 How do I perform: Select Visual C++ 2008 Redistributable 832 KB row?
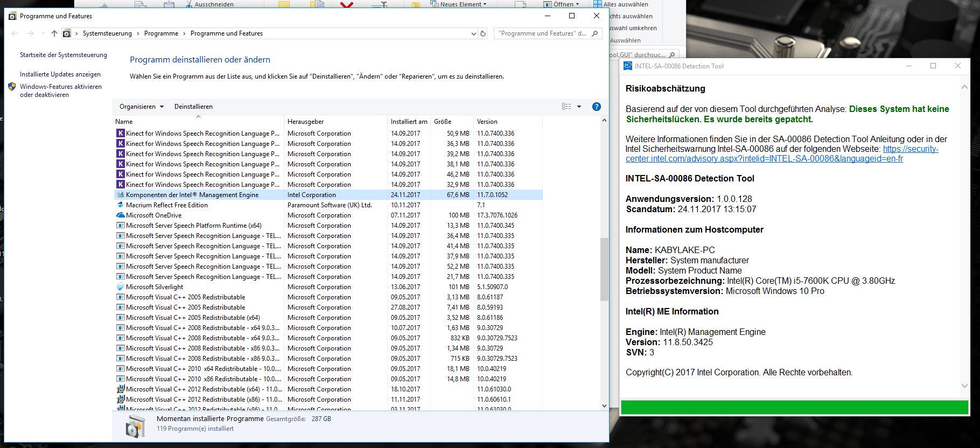click(x=328, y=338)
